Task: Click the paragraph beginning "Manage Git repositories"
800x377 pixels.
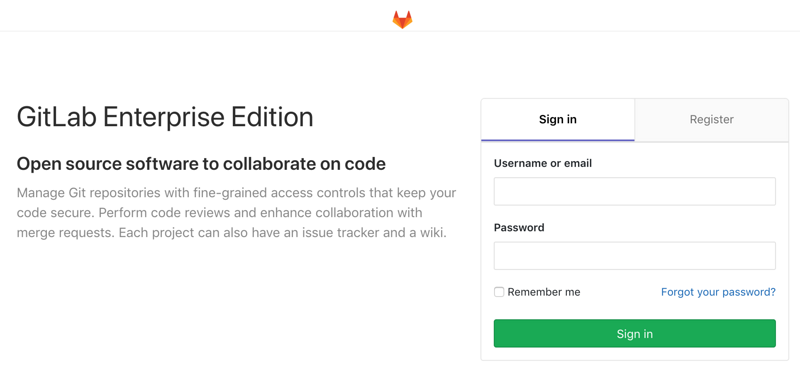Action: coord(237,213)
